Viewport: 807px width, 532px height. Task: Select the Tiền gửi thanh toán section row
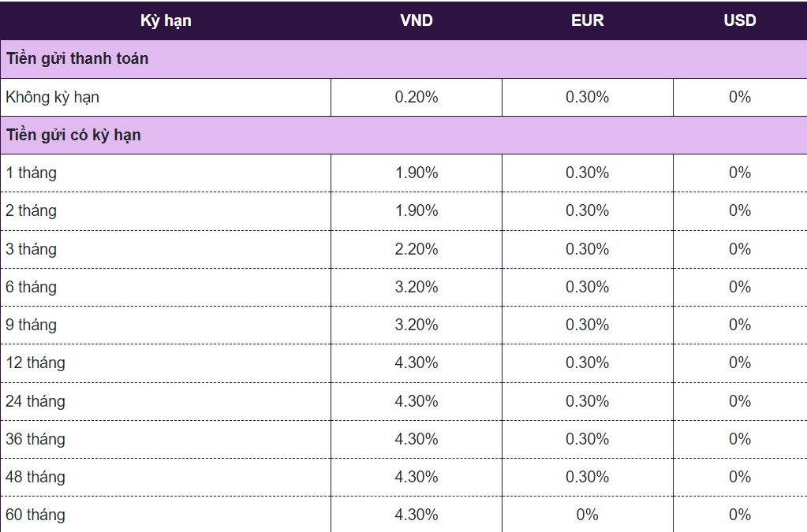[77, 59]
